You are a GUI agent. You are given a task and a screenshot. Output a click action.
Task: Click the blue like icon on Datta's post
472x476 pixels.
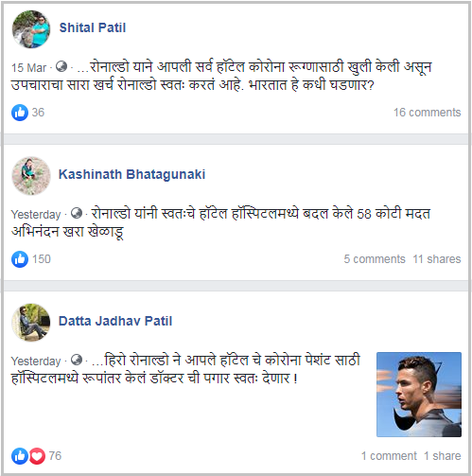[20, 456]
